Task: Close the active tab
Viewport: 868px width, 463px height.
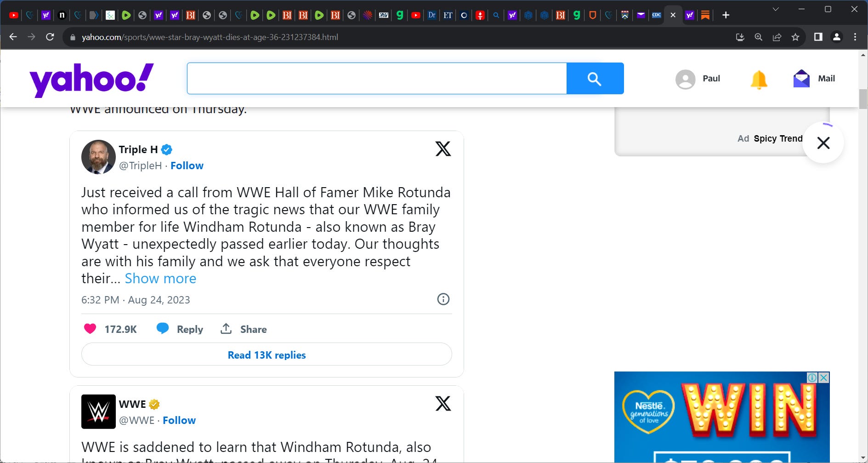Action: (x=673, y=15)
